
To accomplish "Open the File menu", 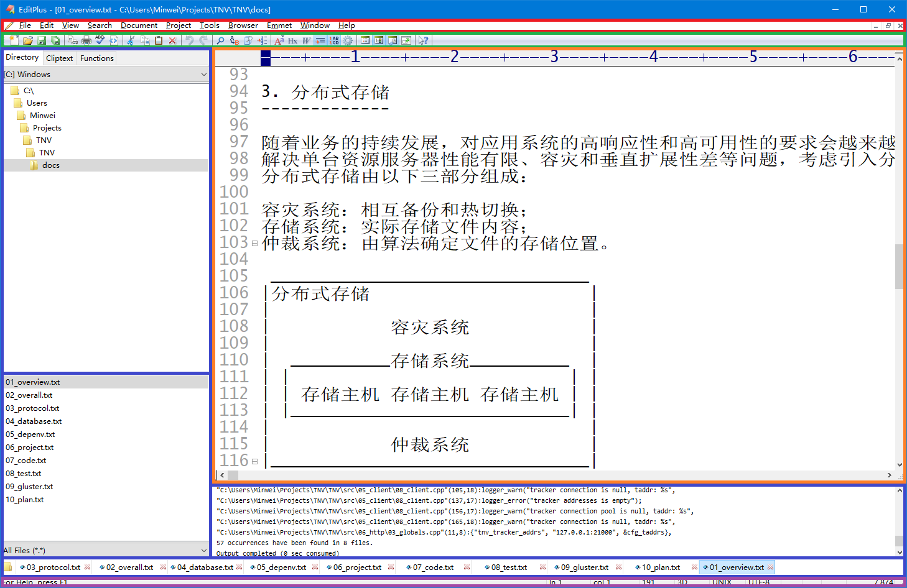I will [25, 25].
